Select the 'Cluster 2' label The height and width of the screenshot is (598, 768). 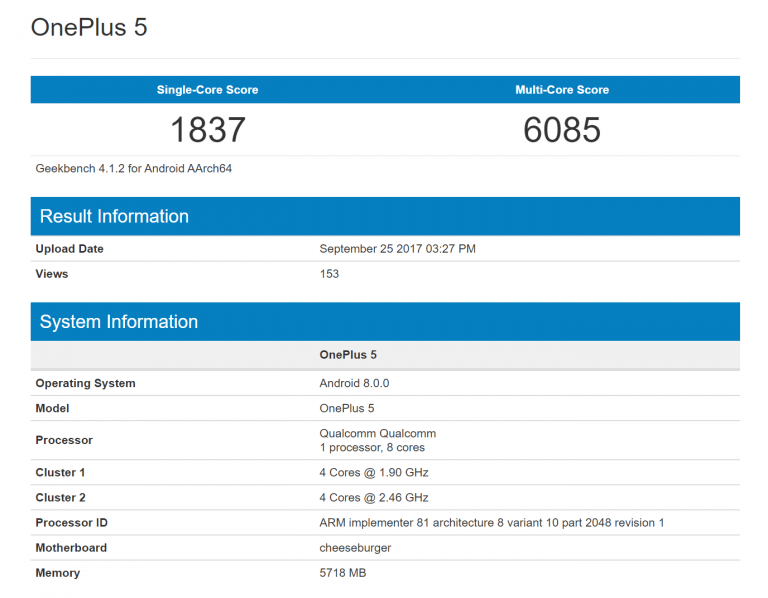(x=61, y=497)
